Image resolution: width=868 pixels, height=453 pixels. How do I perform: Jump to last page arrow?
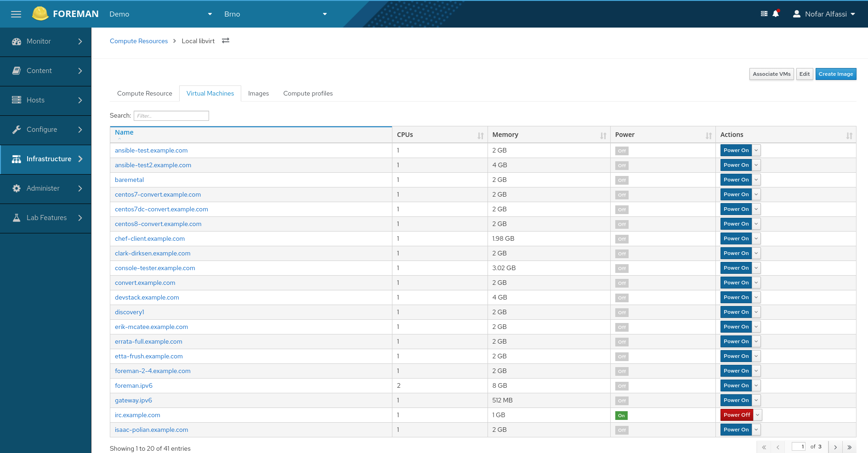[x=850, y=447]
